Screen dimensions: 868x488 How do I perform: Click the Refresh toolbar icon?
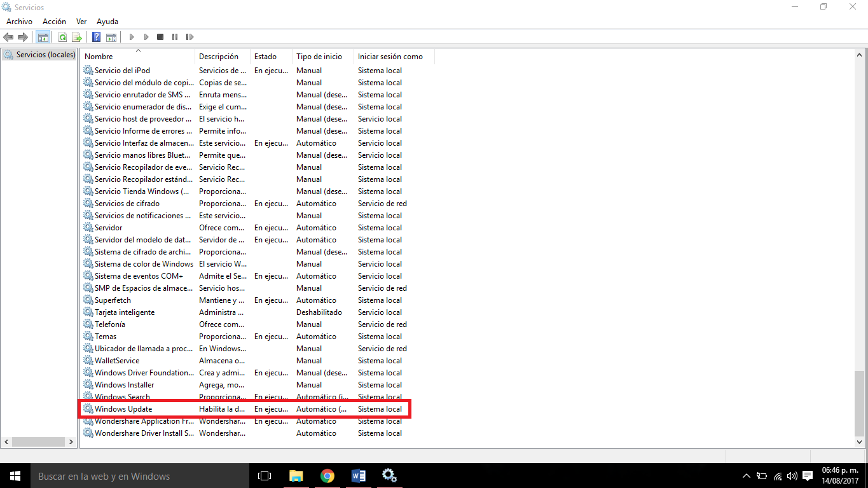(x=63, y=38)
